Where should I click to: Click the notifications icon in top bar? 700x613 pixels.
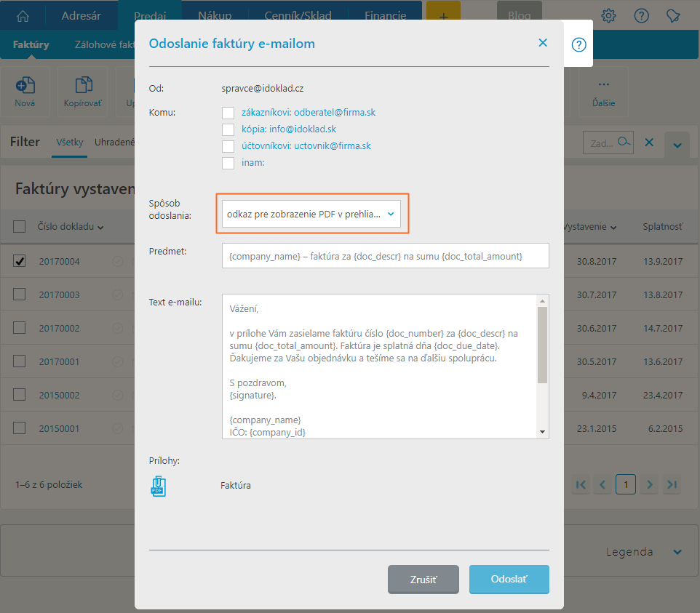tap(673, 16)
